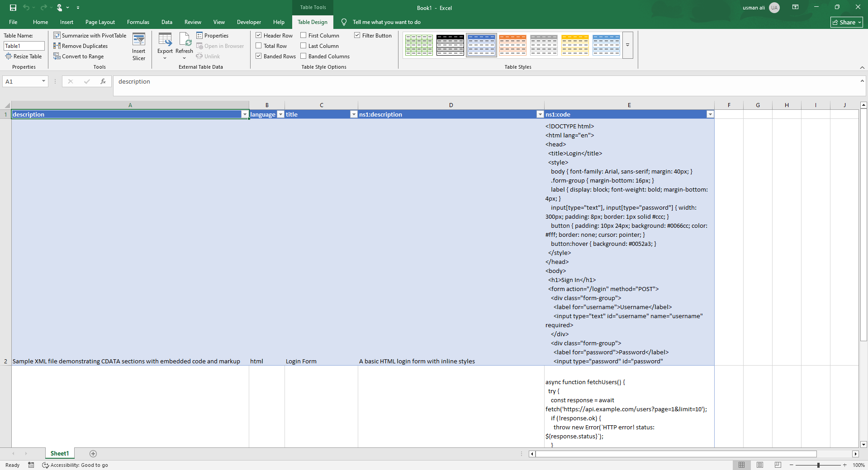Click the Redo arrow icon
This screenshot has height=470, width=868.
(43, 8)
